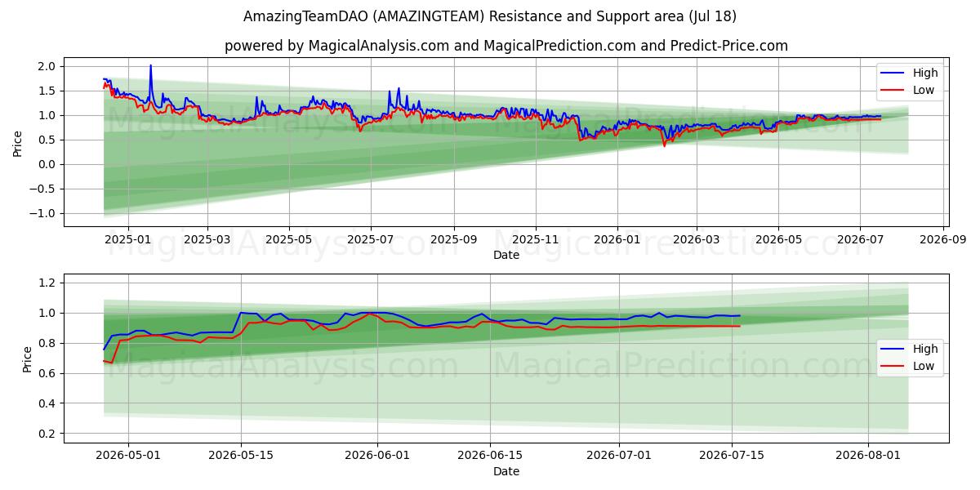Image resolution: width=980 pixels, height=490 pixels.
Task: Click the '-0.5' y-axis value on top chart
Action: click(x=43, y=189)
